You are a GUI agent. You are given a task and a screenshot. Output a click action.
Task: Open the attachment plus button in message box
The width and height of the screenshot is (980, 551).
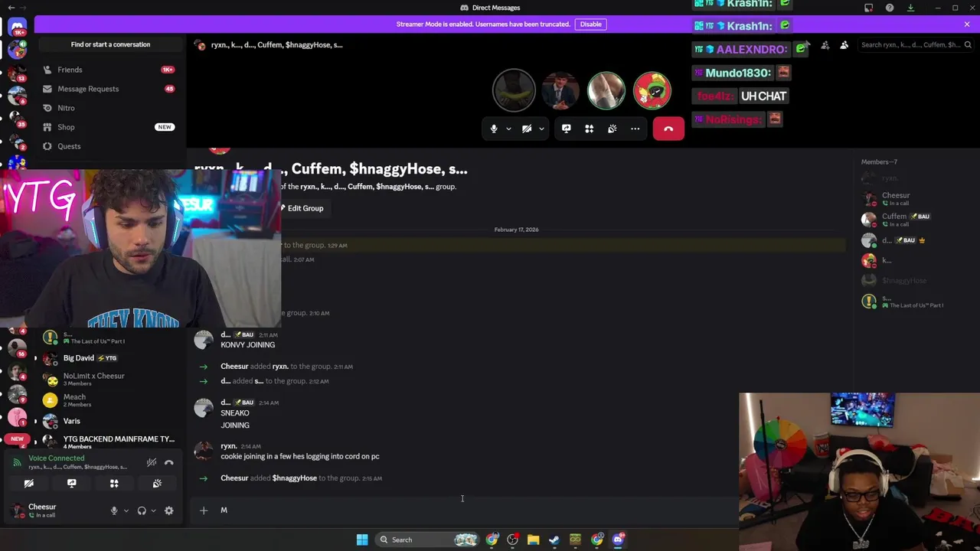pyautogui.click(x=204, y=510)
